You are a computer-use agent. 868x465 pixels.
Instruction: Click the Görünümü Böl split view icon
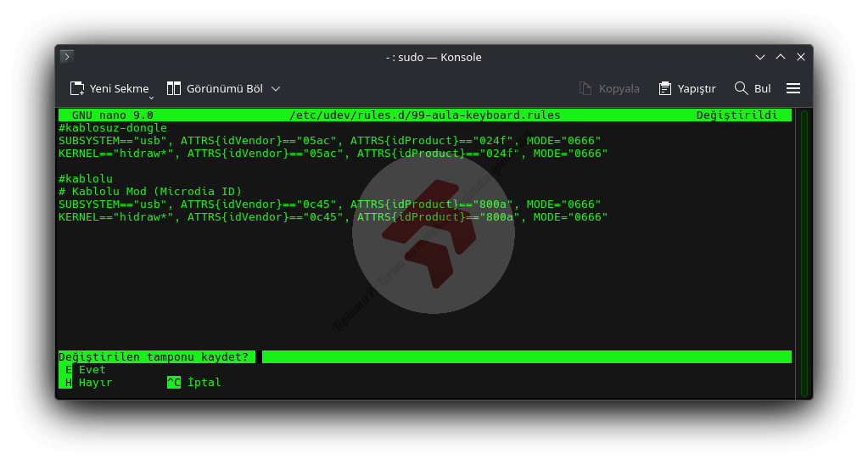pyautogui.click(x=174, y=88)
